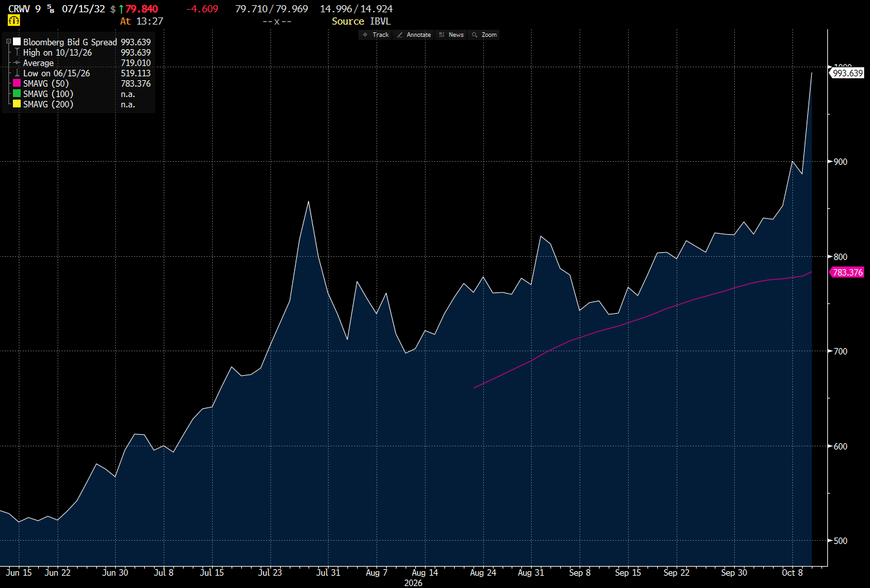Click the Average value 719.010
Viewport: 870px width, 588px height.
[x=136, y=63]
